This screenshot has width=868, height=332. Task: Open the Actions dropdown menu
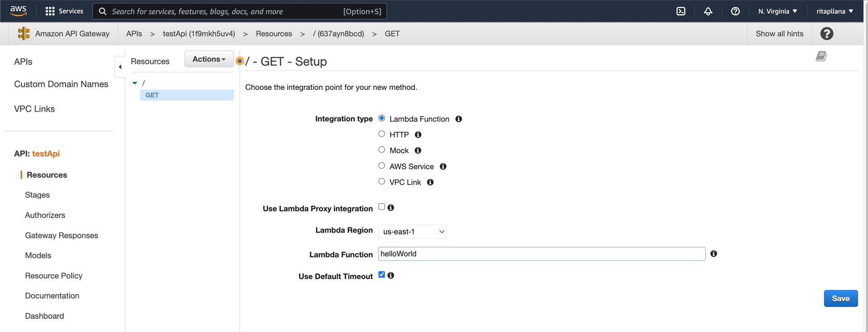coord(209,59)
